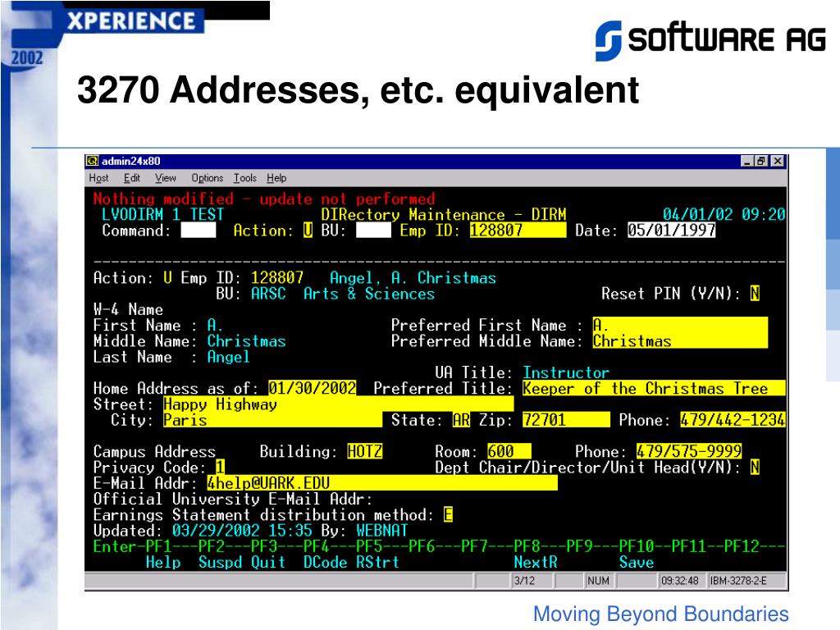This screenshot has width=840, height=630.
Task: Click the Reset PIN (Y/N) field
Action: click(755, 294)
